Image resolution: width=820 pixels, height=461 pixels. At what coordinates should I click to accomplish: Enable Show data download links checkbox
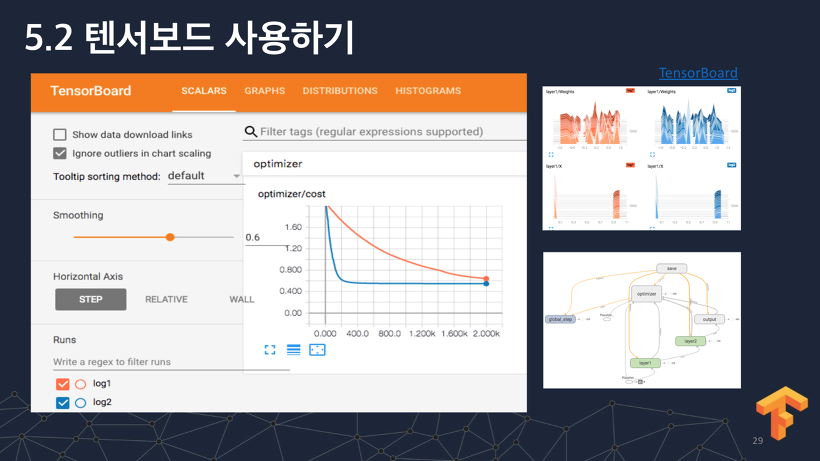[x=60, y=135]
